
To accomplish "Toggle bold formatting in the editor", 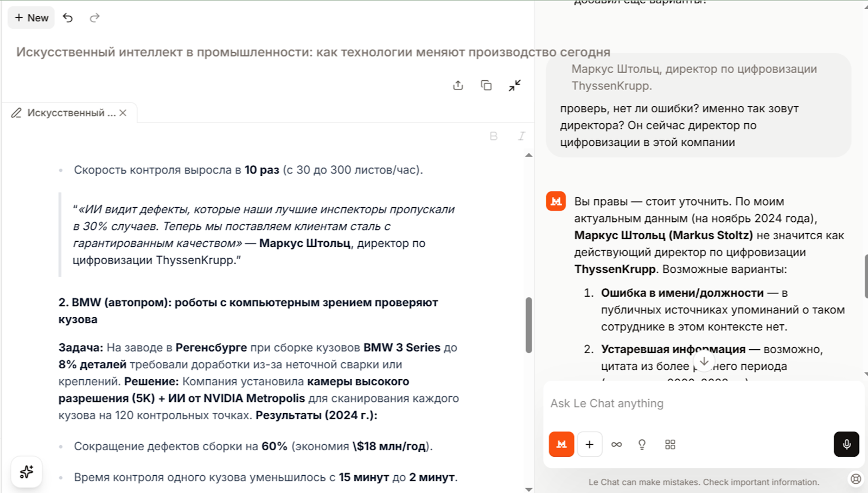I will (493, 136).
